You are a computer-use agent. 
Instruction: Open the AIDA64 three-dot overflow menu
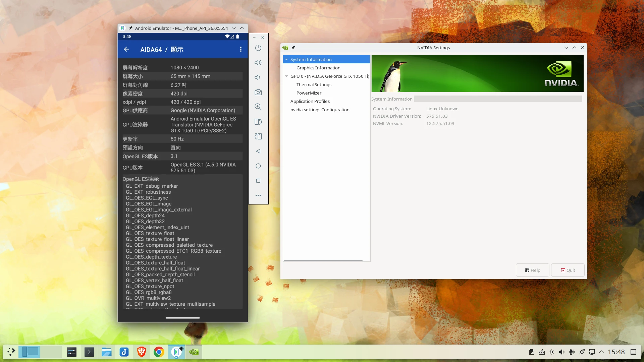(240, 49)
